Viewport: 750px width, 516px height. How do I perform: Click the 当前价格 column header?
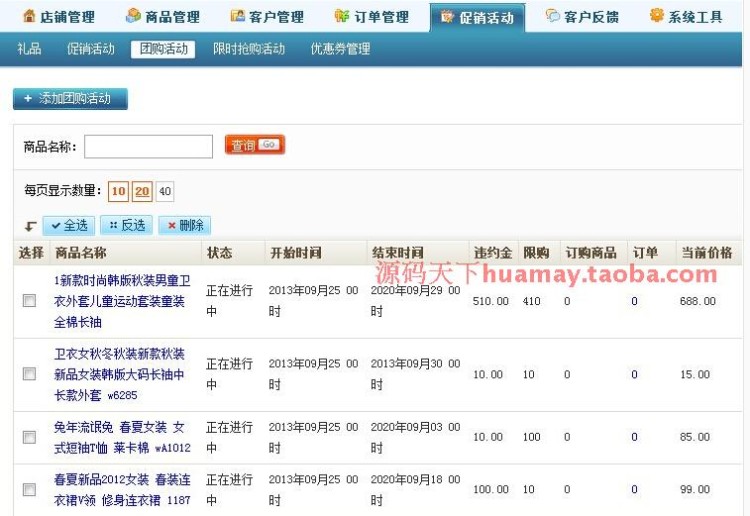(706, 253)
